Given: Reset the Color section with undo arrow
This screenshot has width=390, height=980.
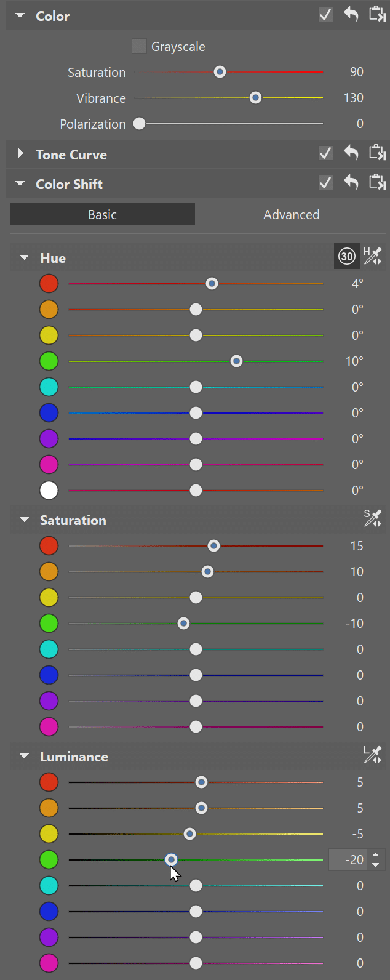Looking at the screenshot, I should [x=351, y=15].
